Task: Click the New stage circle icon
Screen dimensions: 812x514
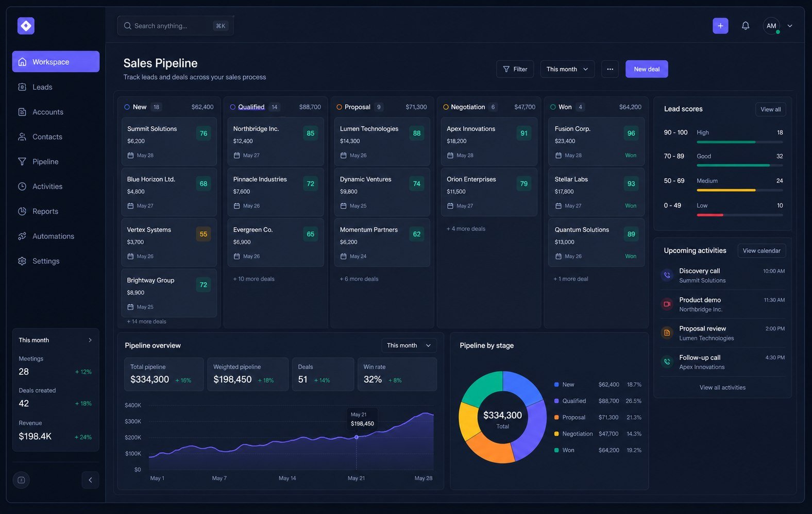Action: click(x=127, y=107)
